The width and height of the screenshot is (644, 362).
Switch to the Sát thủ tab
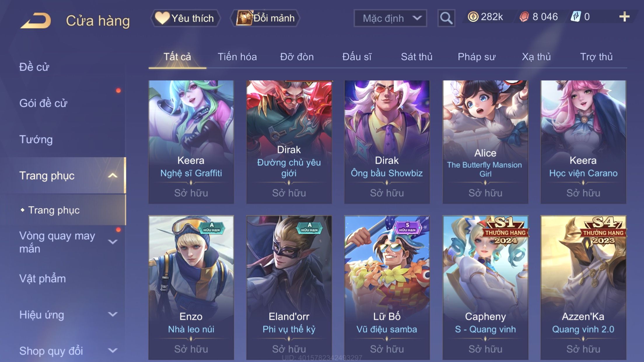pyautogui.click(x=416, y=57)
